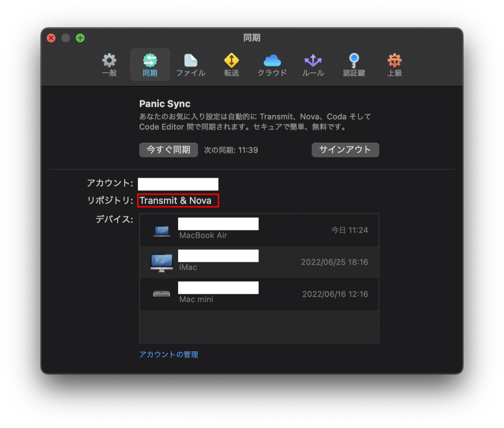The width and height of the screenshot is (504, 428).
Task: Switch to the ルール rules tab
Action: pyautogui.click(x=313, y=65)
